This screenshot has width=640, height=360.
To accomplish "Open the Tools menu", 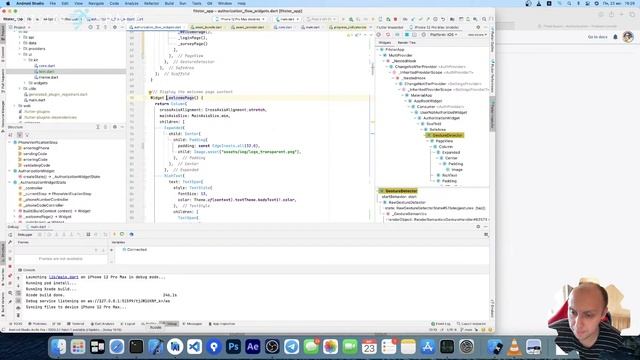I will (196, 3).
